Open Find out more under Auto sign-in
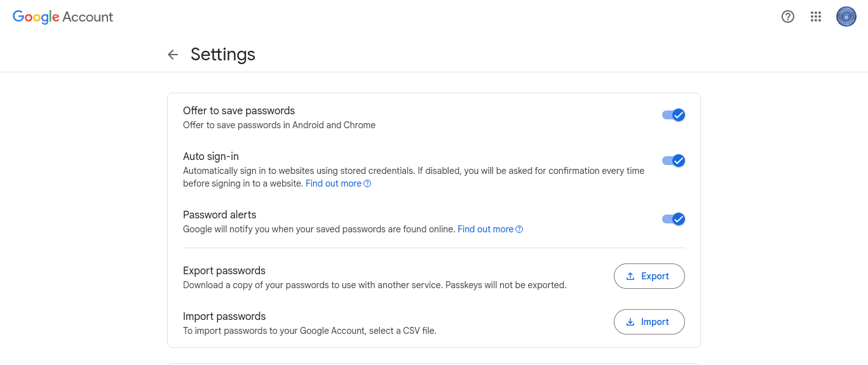Viewport: 868px width, 365px height. 338,183
